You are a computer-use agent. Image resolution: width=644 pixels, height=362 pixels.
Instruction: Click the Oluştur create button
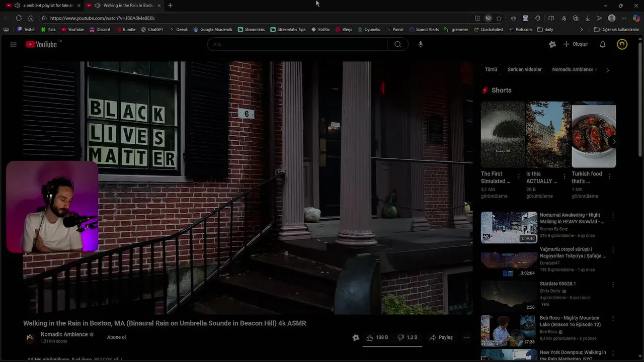(576, 44)
